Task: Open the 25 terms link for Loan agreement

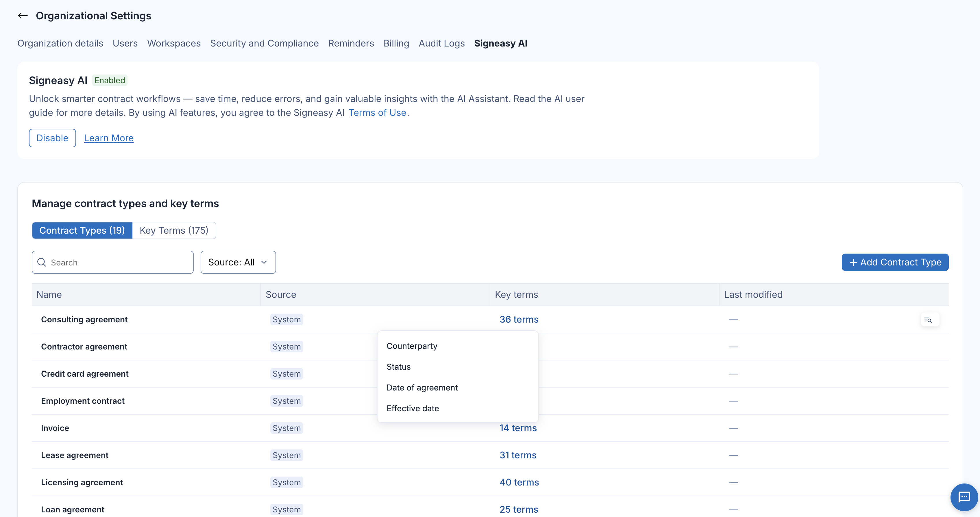Action: tap(519, 509)
